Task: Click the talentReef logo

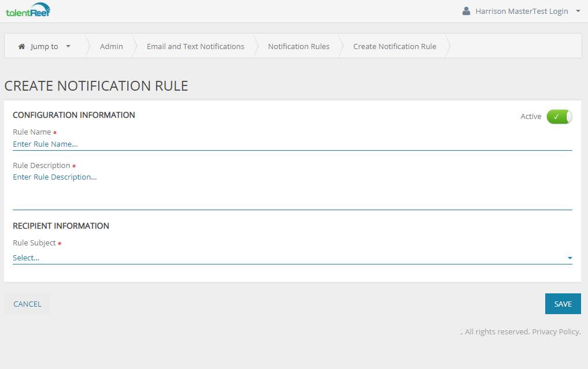Action: (x=28, y=11)
